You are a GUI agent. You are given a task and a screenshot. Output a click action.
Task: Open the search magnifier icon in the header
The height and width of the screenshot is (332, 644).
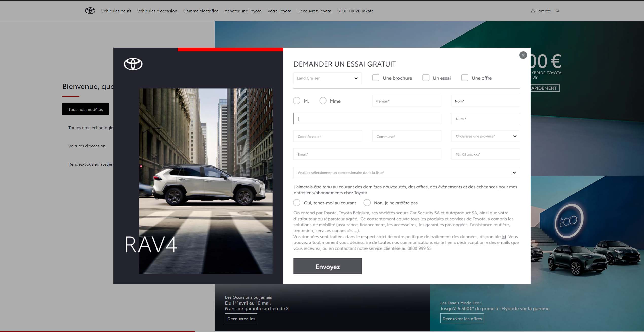click(557, 11)
